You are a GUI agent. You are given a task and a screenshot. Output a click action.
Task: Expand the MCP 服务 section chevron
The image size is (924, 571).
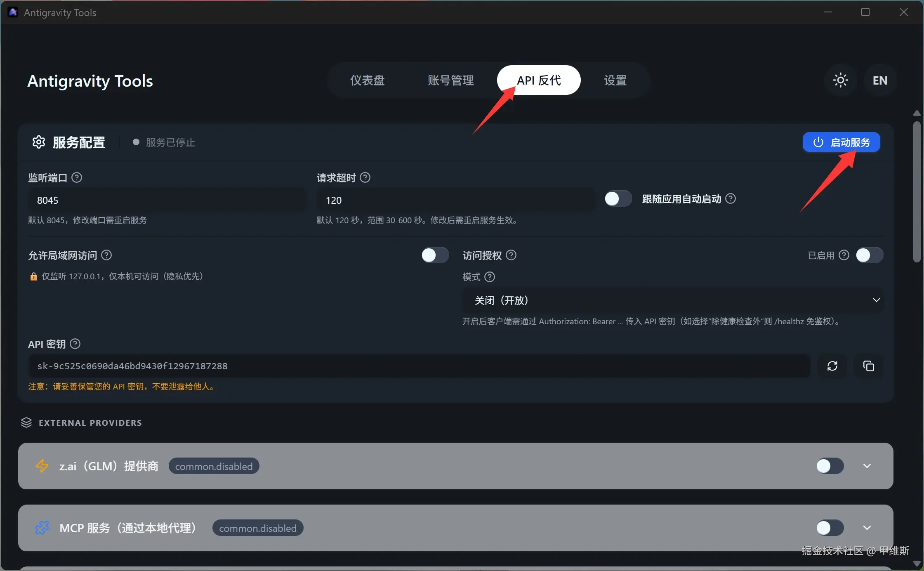[x=867, y=528]
